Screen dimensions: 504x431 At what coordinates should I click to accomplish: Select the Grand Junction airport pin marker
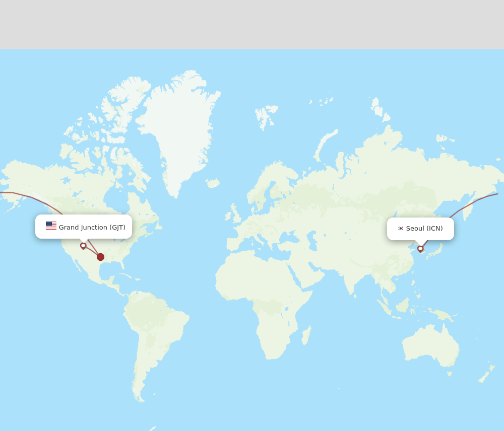(x=83, y=246)
